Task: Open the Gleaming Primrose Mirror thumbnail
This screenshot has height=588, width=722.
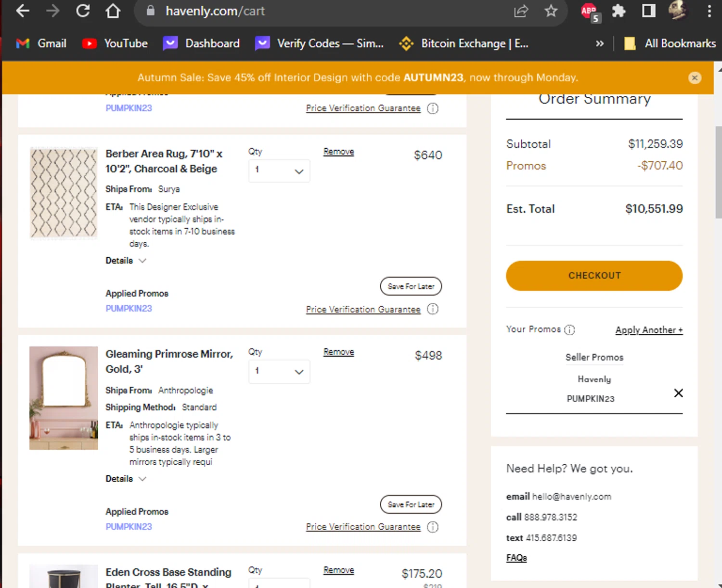Action: (x=64, y=398)
